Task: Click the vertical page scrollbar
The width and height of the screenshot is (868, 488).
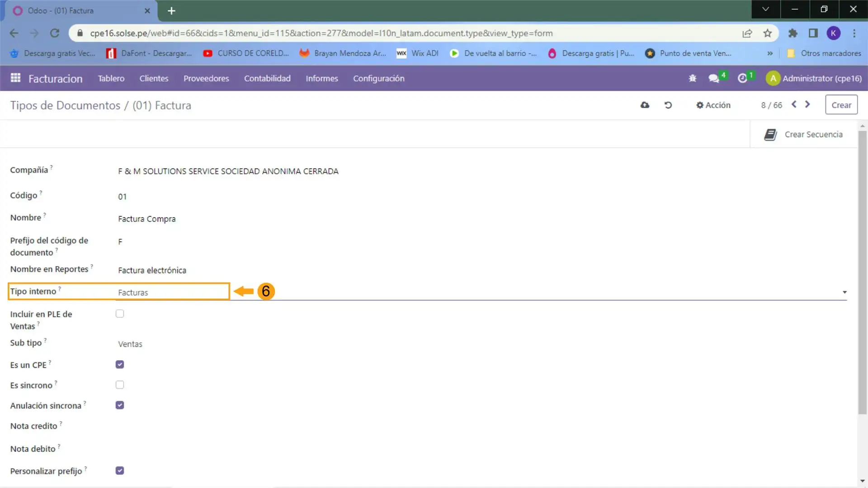Action: [862, 272]
